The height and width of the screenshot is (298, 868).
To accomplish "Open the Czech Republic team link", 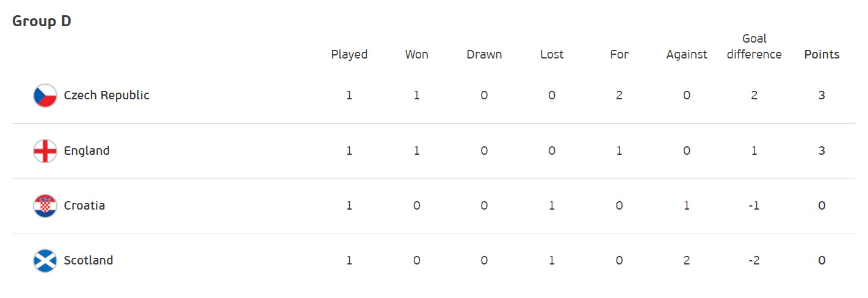I will [x=106, y=95].
